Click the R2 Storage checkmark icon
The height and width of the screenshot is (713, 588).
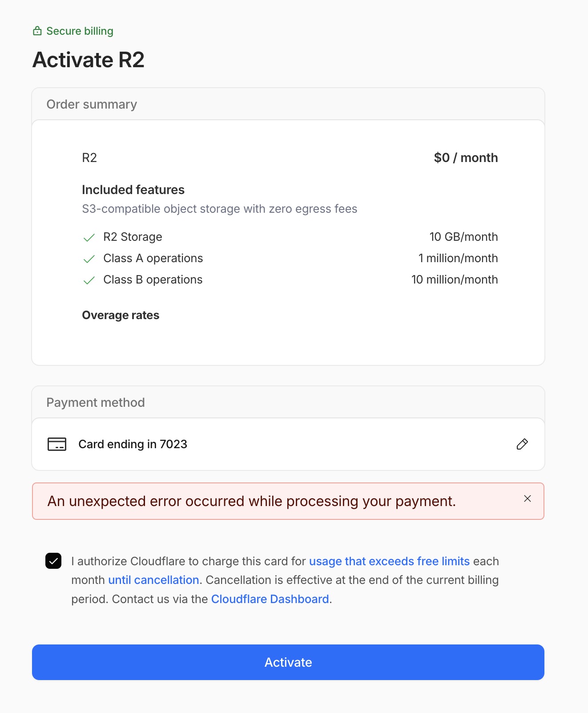tap(89, 238)
